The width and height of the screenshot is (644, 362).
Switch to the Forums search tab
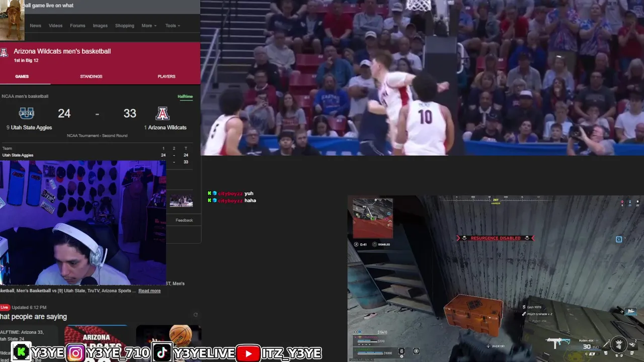[x=77, y=26]
